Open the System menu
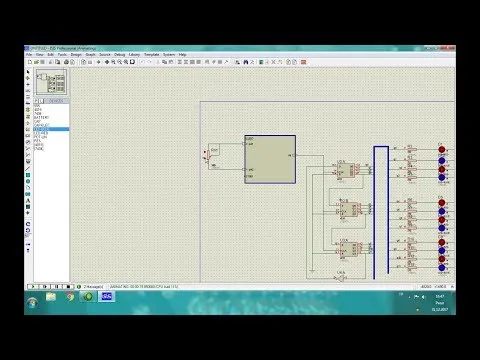This screenshot has width=480, height=360. 169,54
